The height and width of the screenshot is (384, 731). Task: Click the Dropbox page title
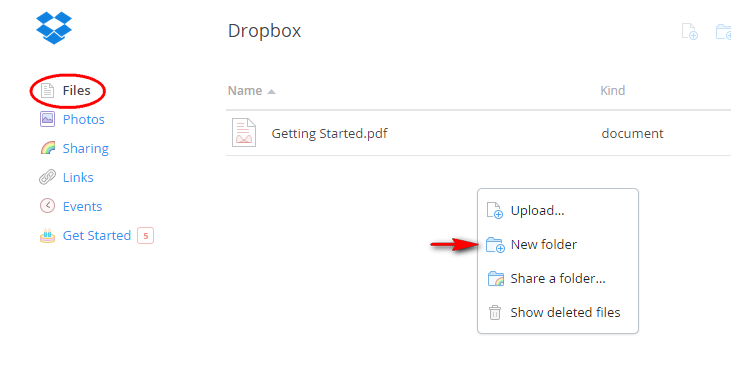tap(264, 31)
